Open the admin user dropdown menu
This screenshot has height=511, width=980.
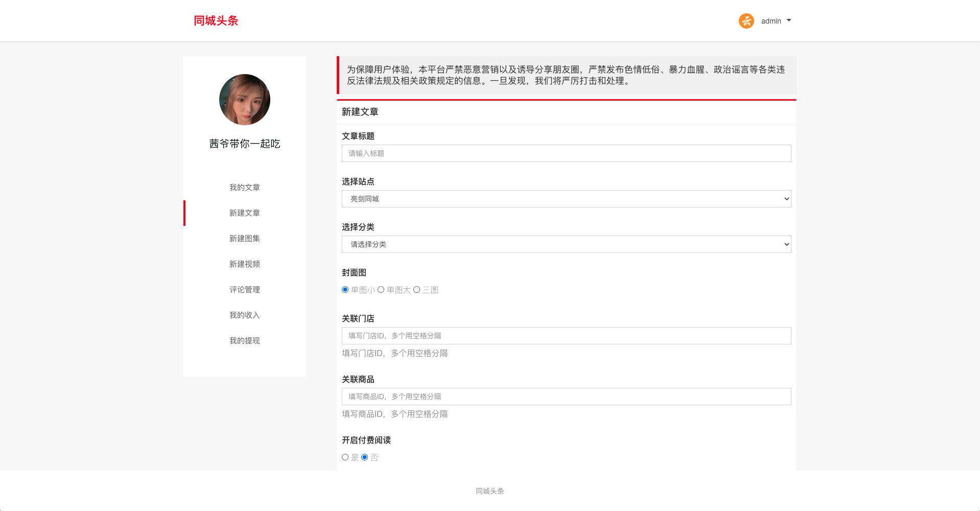776,21
